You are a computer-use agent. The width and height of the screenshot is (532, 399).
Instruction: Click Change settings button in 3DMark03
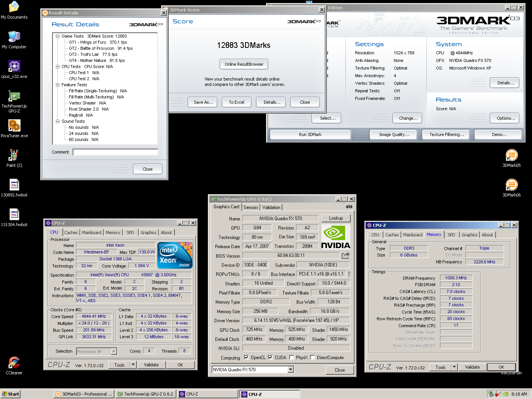click(408, 118)
